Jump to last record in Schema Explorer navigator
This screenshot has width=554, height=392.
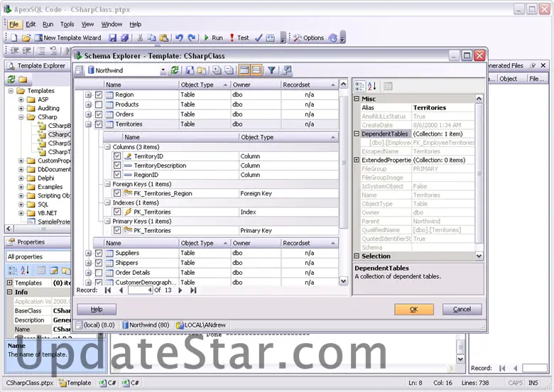(193, 290)
